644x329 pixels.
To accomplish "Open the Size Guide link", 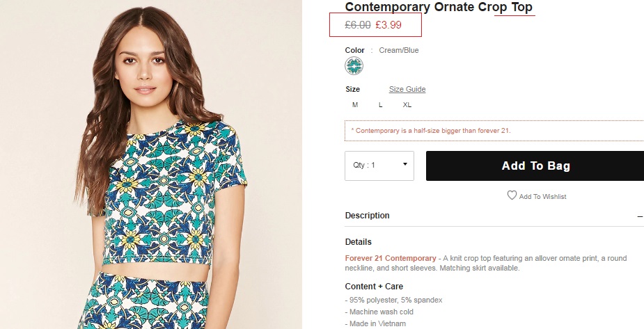I will pos(407,89).
